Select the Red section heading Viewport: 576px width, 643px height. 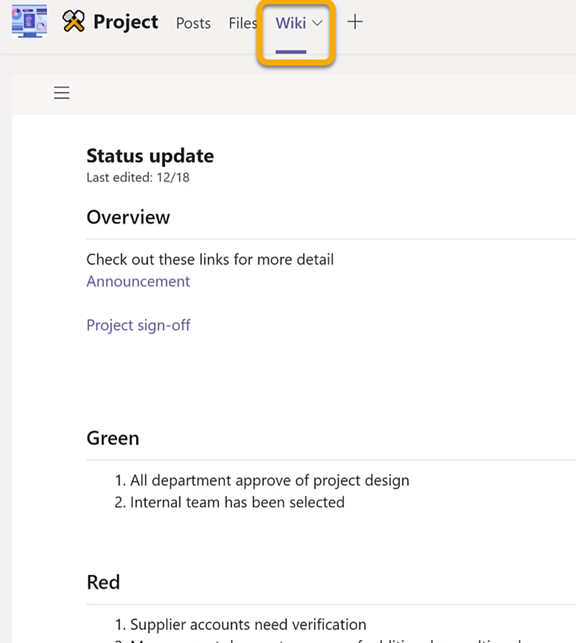coord(103,582)
